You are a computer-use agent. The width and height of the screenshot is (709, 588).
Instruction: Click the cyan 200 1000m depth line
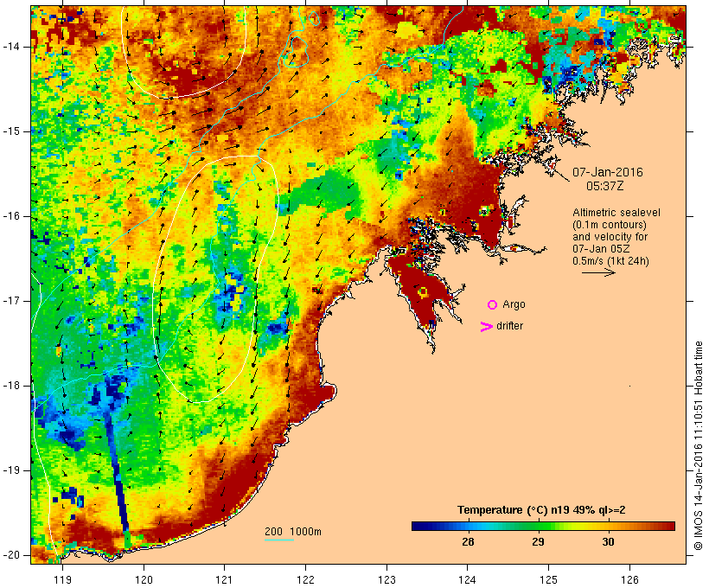(x=279, y=540)
